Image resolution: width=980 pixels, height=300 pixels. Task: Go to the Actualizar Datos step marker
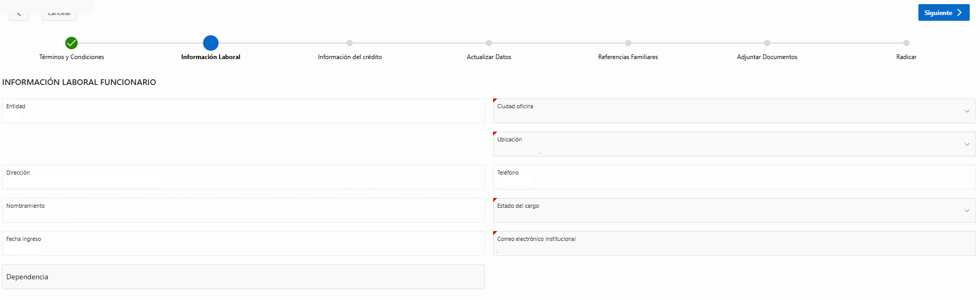489,43
